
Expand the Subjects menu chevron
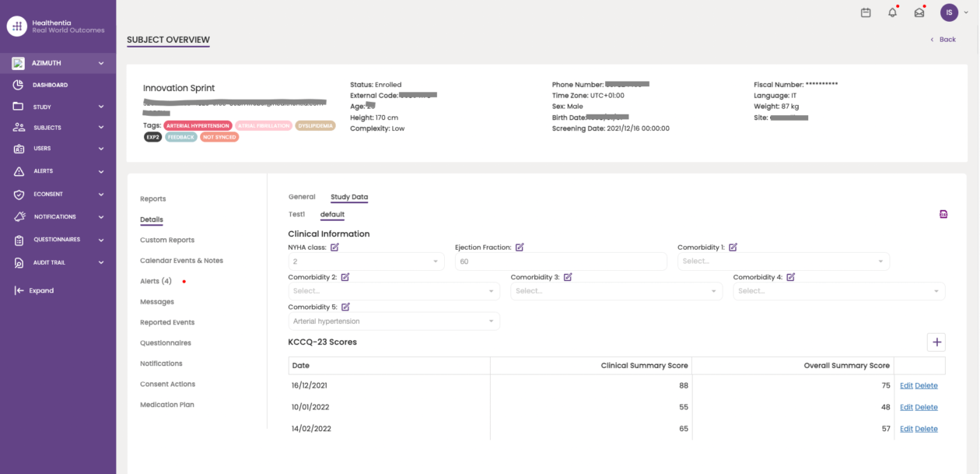pos(101,128)
